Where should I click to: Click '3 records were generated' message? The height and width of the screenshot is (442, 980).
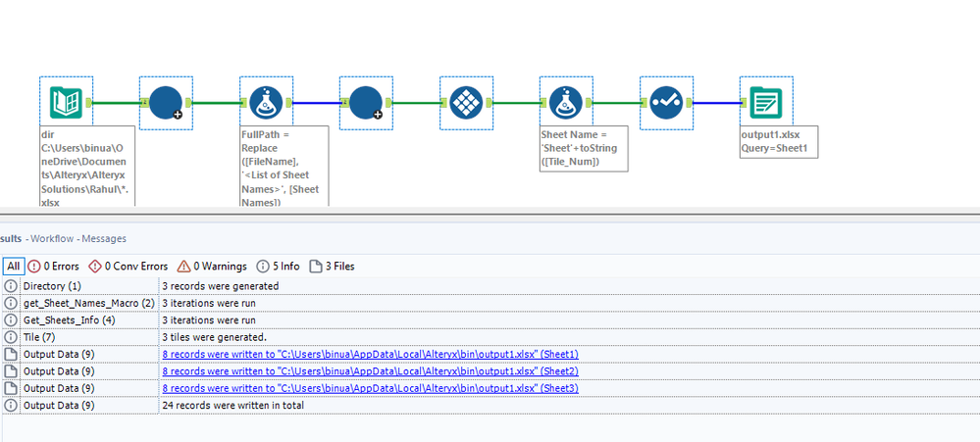(220, 286)
